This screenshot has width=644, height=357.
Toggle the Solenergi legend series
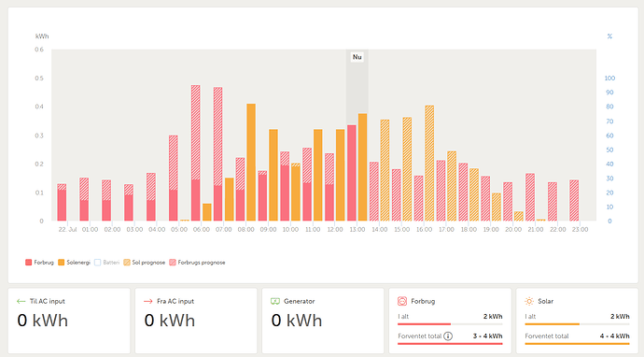pos(74,263)
